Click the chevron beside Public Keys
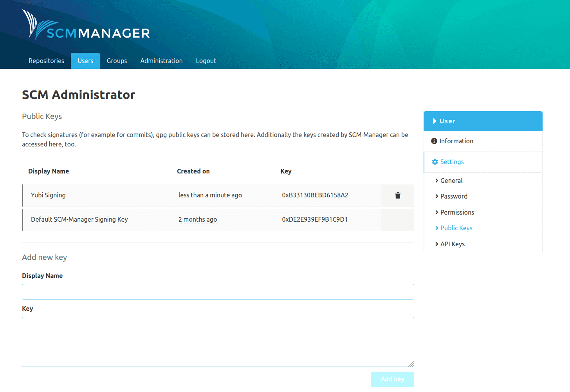 point(437,228)
